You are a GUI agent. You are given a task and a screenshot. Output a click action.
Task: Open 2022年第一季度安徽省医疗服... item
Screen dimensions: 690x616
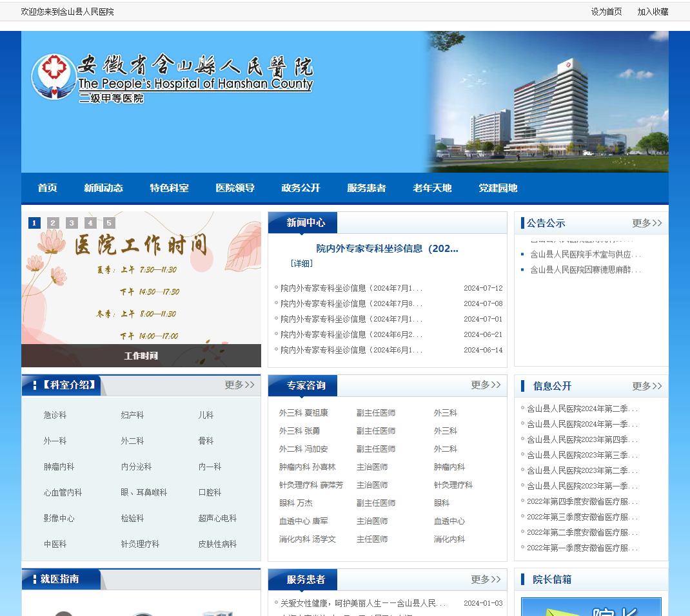tap(582, 548)
